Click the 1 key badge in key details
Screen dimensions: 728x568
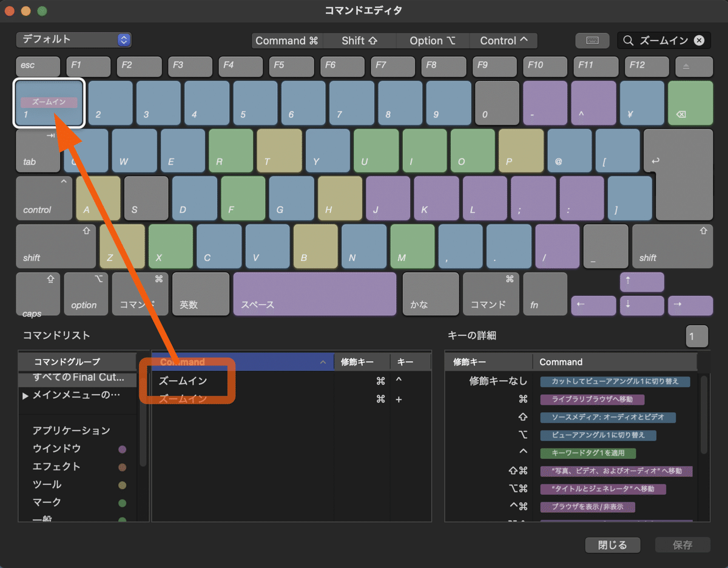pos(697,337)
